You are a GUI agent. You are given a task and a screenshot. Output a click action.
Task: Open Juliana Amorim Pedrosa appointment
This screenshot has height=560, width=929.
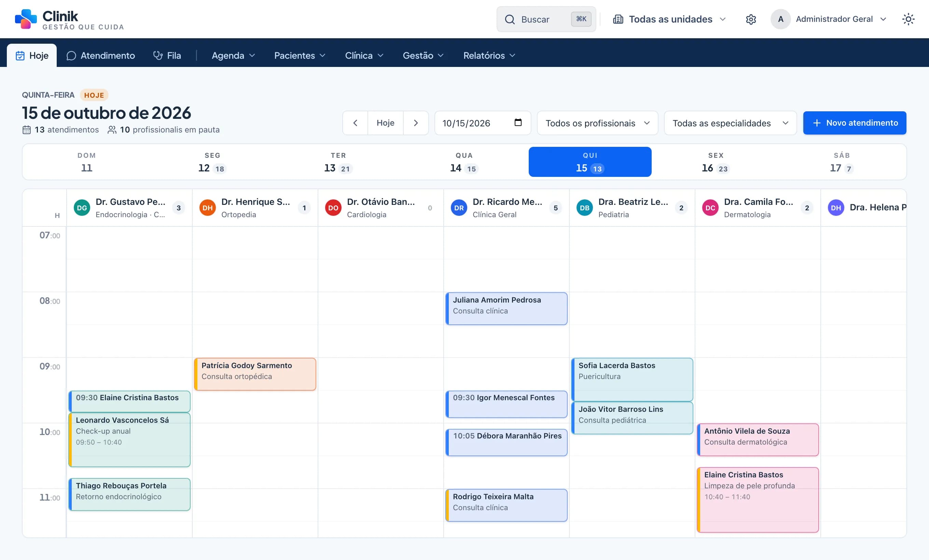pyautogui.click(x=507, y=309)
